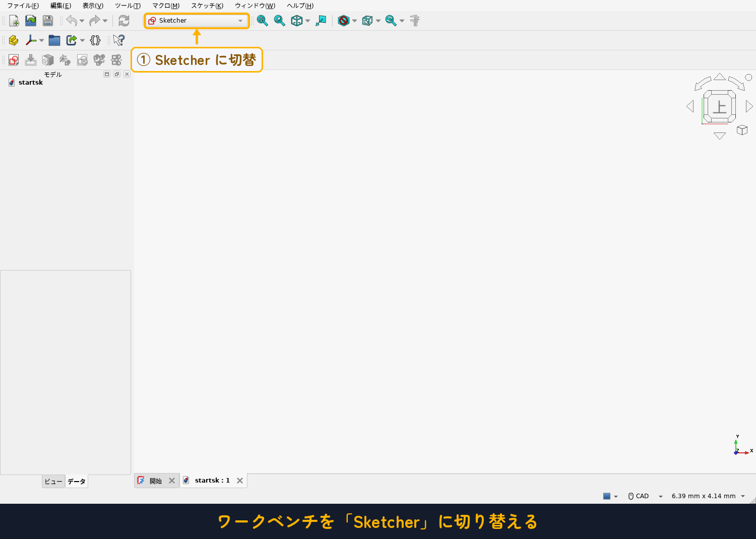Close the 開始 tab
This screenshot has height=539, width=756.
pyautogui.click(x=172, y=481)
